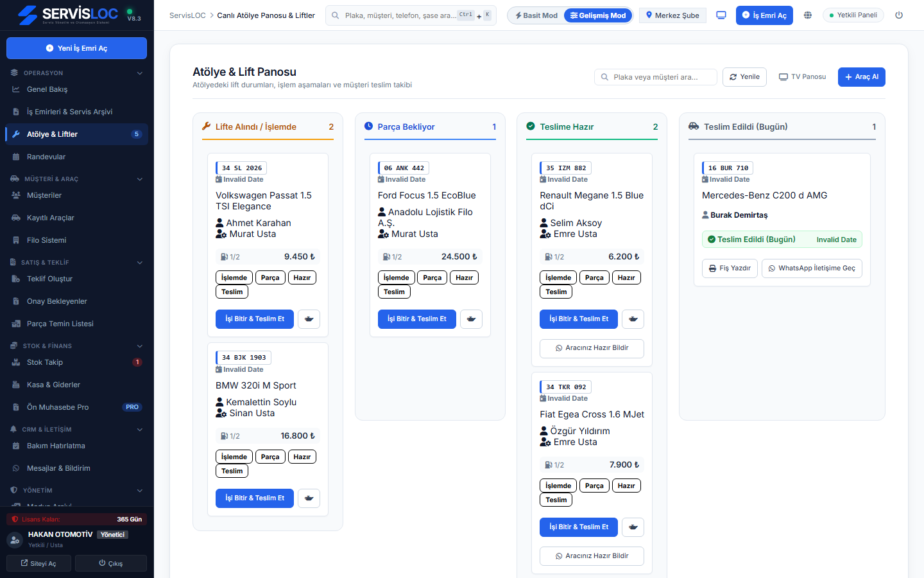
Task: Click the Plaka veya müşteri ara search field
Action: 655,77
